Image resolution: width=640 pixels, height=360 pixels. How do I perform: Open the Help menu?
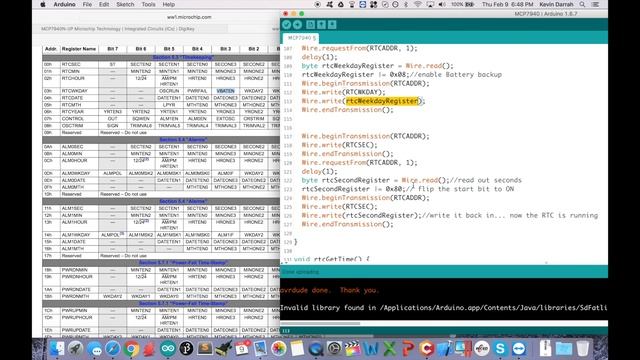(x=169, y=4)
